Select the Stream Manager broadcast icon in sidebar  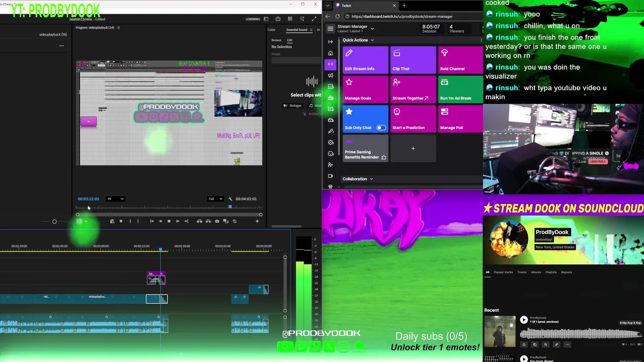tap(331, 64)
